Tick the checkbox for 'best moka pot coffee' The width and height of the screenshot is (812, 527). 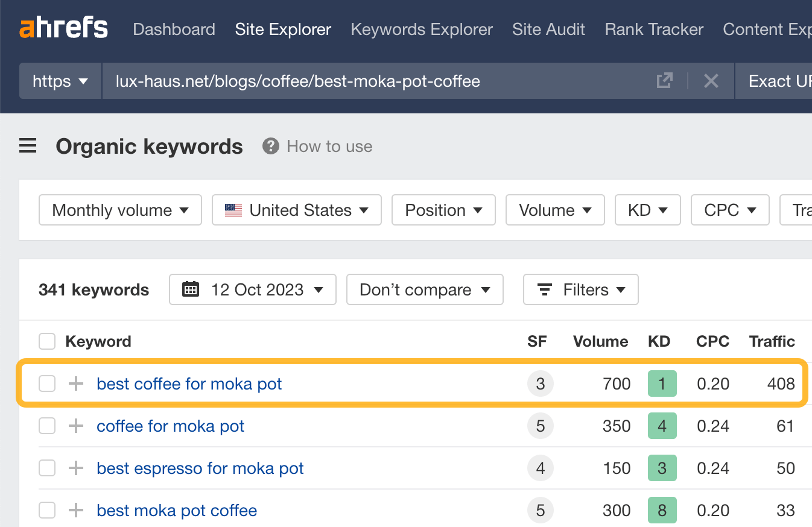46,510
